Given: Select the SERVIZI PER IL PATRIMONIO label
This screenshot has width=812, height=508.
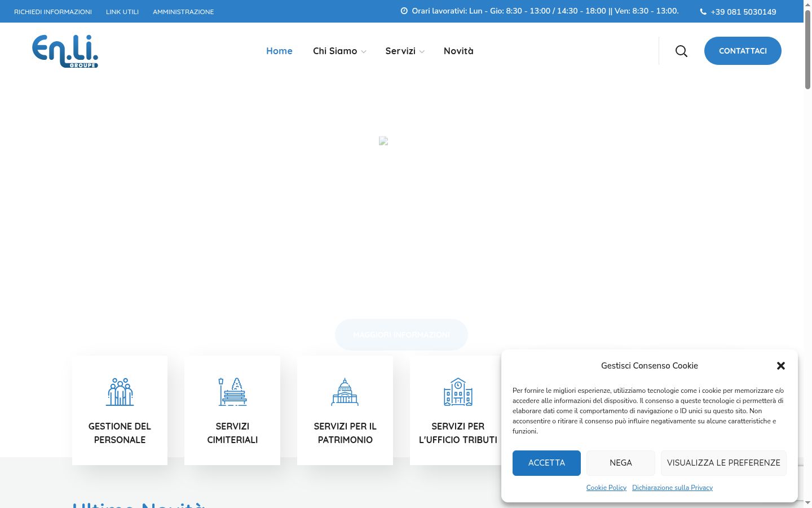Looking at the screenshot, I should click(x=345, y=433).
